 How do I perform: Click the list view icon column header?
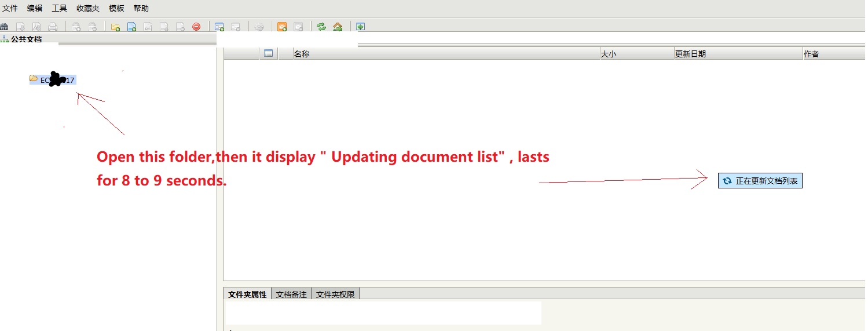268,54
